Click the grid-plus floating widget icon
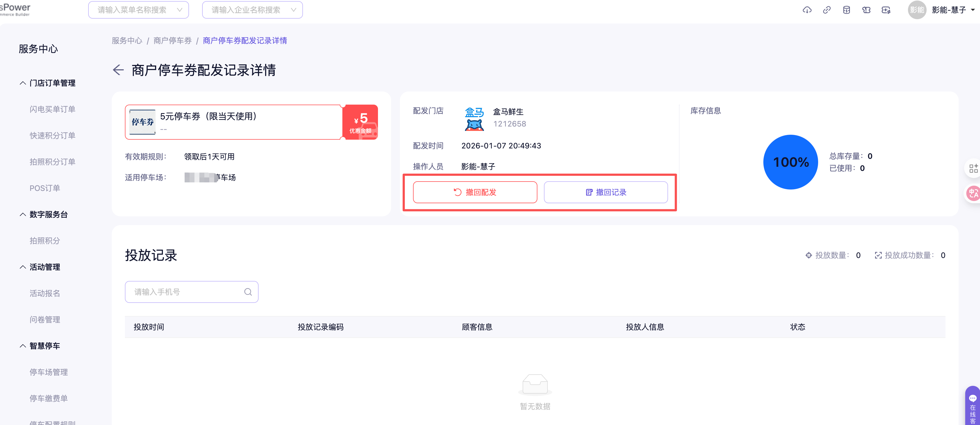The image size is (980, 425). click(973, 169)
